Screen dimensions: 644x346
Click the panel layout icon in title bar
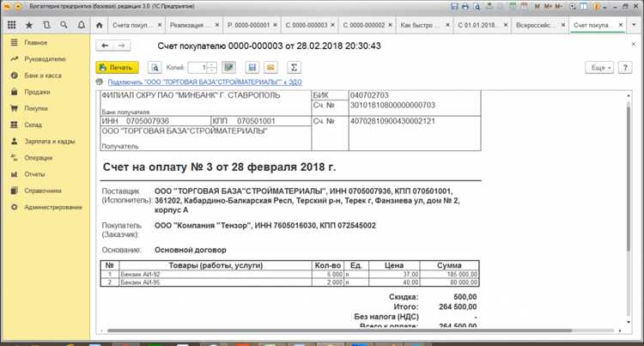coord(584,7)
